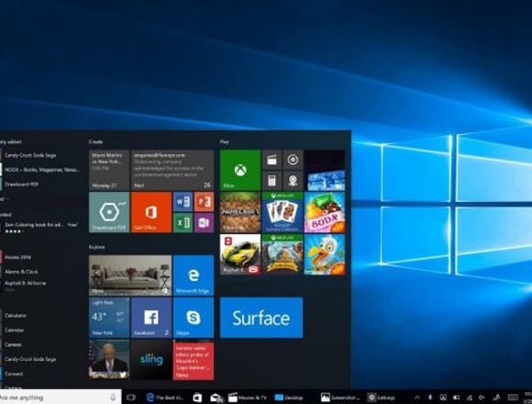
Task: Launch the duck character game tile
Action: [x=325, y=254]
